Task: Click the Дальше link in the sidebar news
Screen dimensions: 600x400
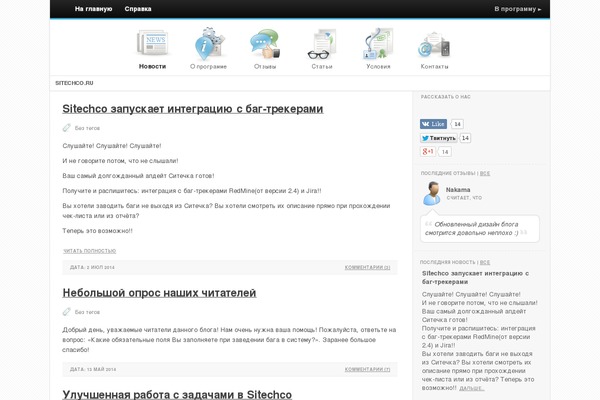Action: [x=472, y=388]
